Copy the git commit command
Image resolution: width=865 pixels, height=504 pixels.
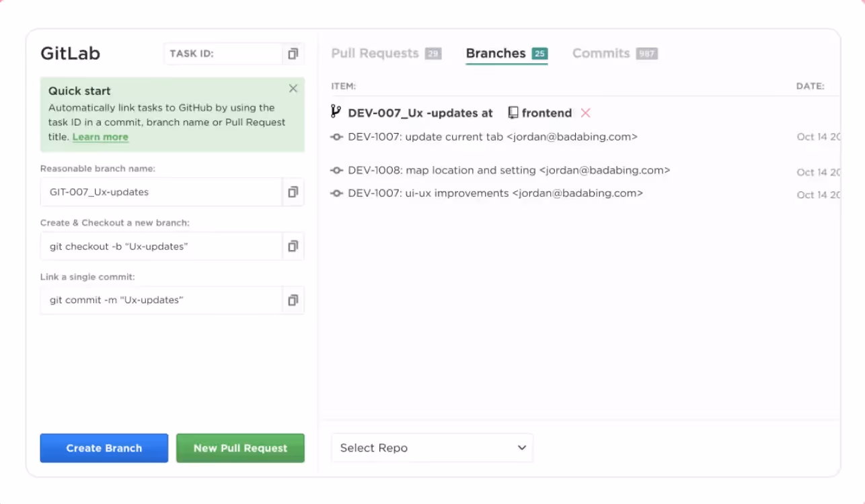pos(293,300)
